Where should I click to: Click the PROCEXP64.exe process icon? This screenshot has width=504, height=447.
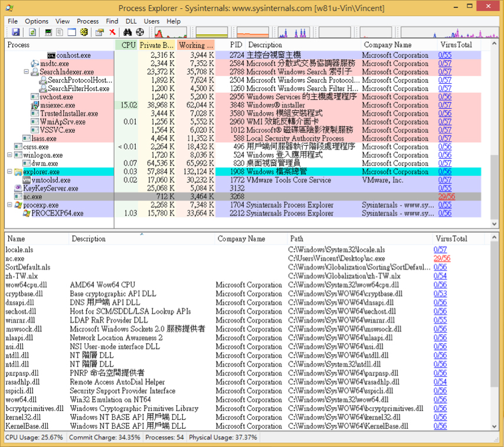point(27,213)
